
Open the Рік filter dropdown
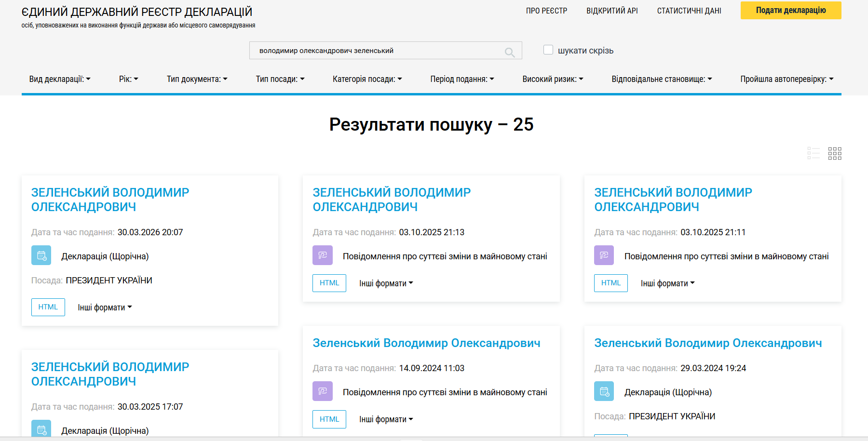[128, 79]
